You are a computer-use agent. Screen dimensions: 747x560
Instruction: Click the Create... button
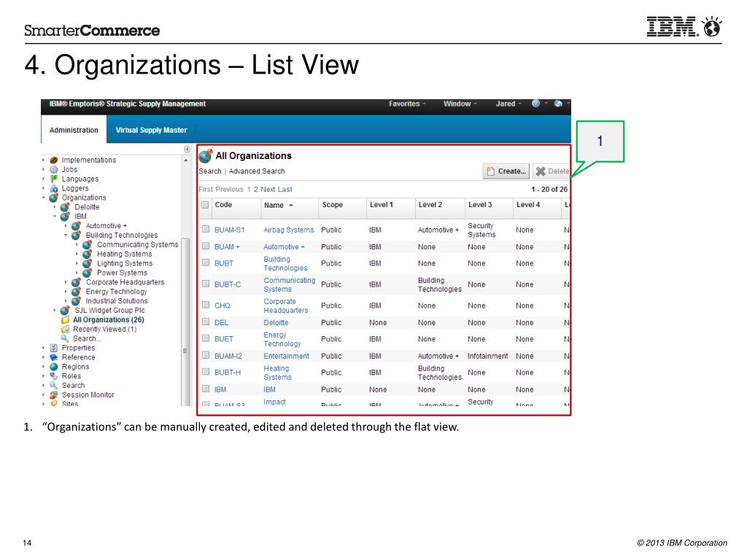[x=506, y=171]
